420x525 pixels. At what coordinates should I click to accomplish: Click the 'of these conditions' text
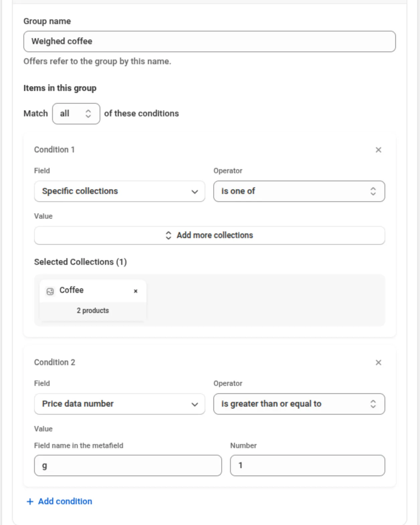tap(141, 114)
